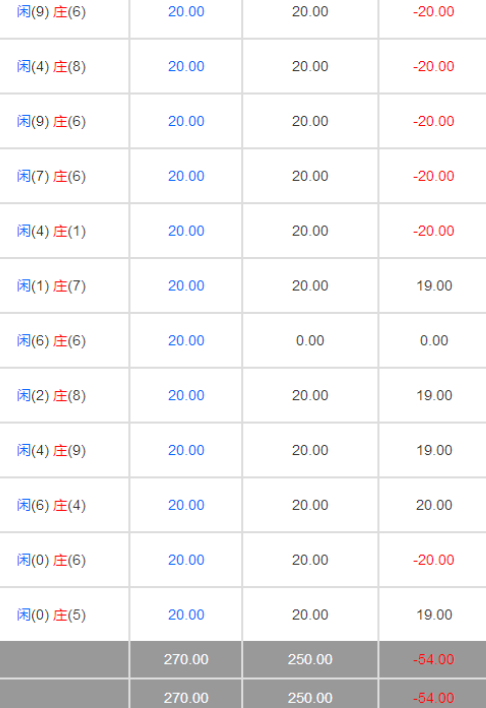
Task: Click the blue 20.00 in the 闲(1) 庄(7) row
Action: (186, 286)
